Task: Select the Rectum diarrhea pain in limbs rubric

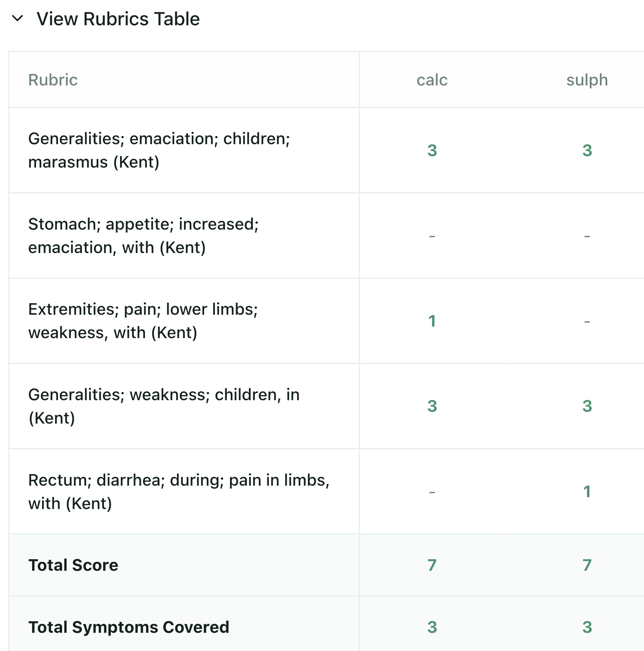Action: coord(179,492)
